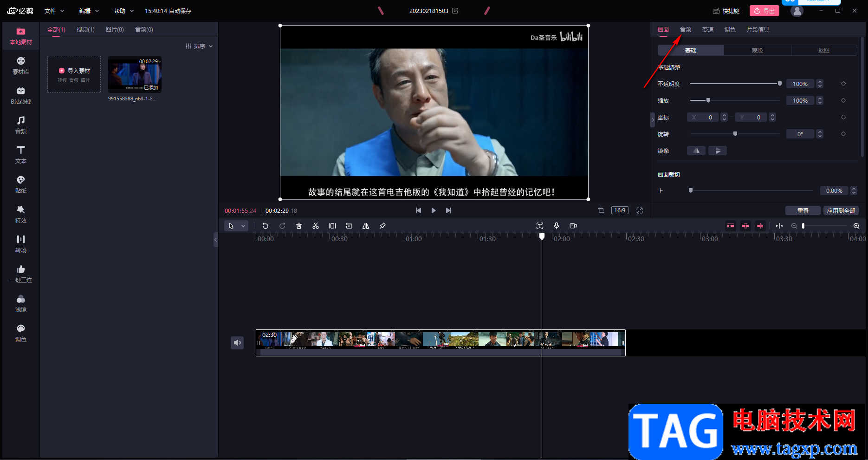Click the 导出 export button
868x460 pixels.
coord(764,11)
